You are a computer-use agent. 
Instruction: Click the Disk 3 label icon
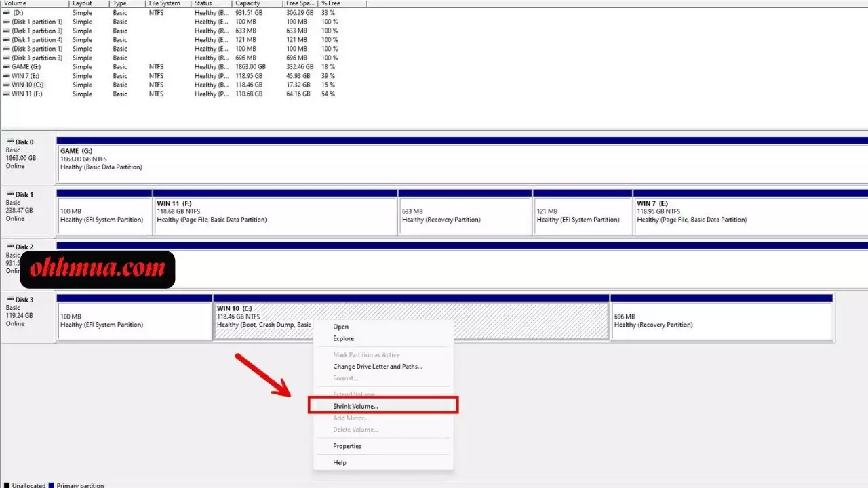(x=10, y=300)
